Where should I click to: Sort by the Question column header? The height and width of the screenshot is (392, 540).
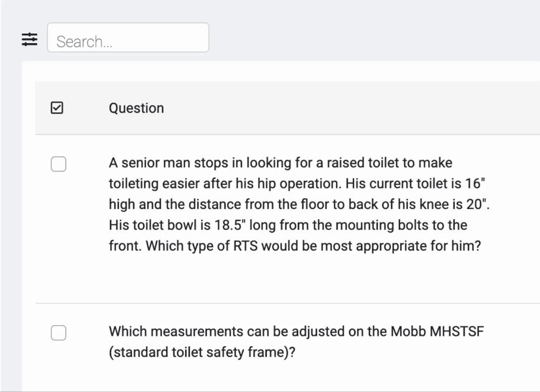[x=137, y=108]
